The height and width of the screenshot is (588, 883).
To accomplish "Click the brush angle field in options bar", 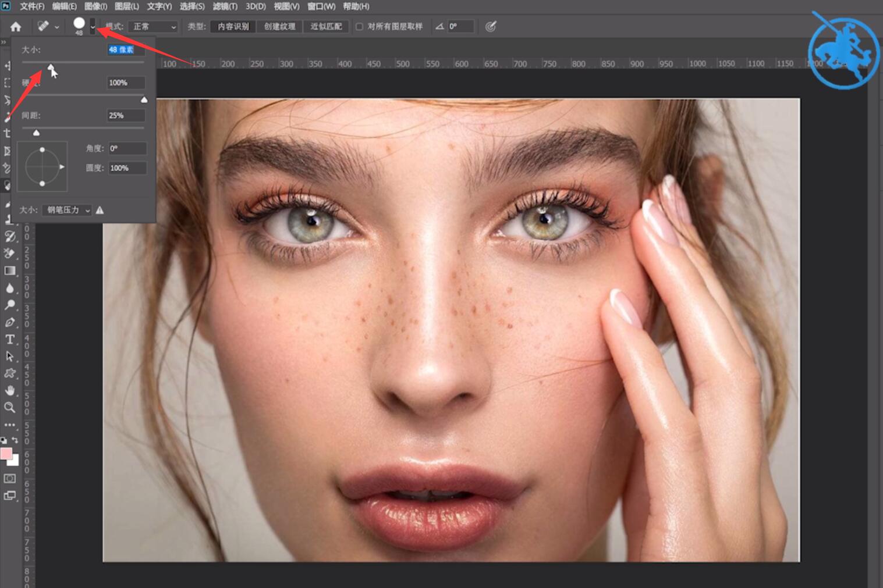I will pos(460,27).
